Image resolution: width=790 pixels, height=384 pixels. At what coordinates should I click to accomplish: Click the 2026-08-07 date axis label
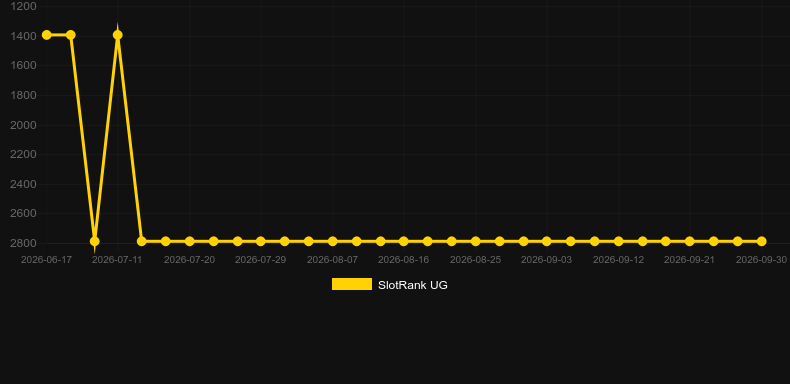[333, 260]
